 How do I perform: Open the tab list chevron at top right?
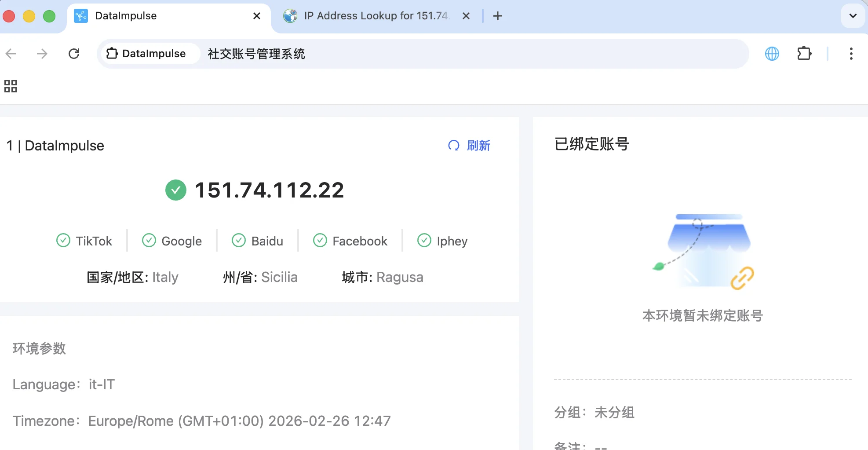point(852,16)
